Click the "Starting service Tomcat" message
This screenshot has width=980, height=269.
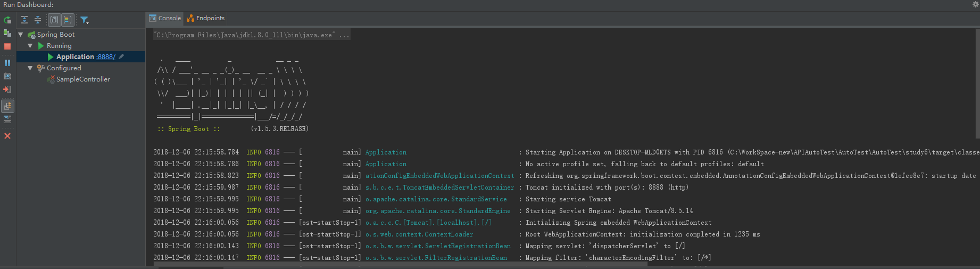point(568,199)
